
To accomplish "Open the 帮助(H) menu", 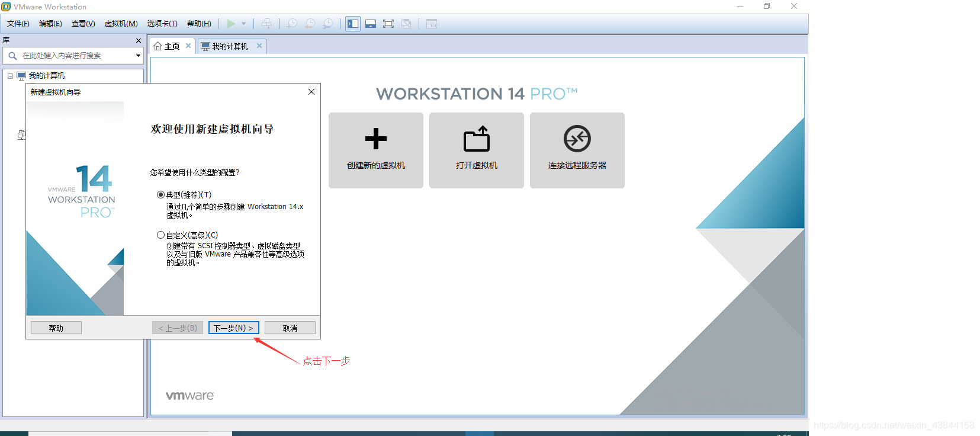I will (199, 24).
